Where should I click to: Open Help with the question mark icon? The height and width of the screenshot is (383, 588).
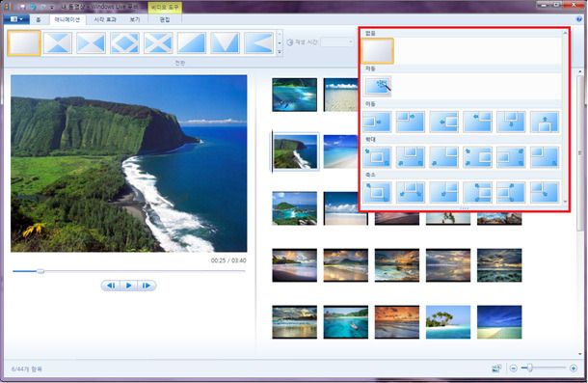click(x=579, y=19)
